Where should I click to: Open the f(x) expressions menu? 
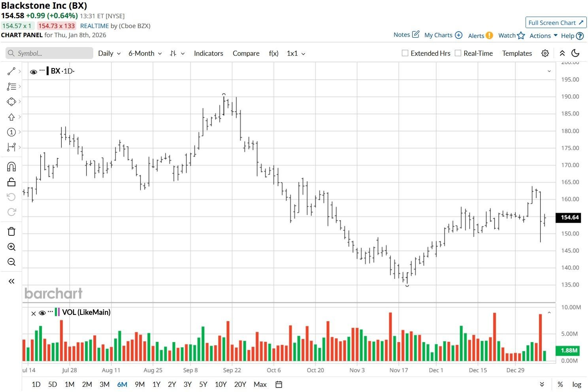click(x=274, y=53)
